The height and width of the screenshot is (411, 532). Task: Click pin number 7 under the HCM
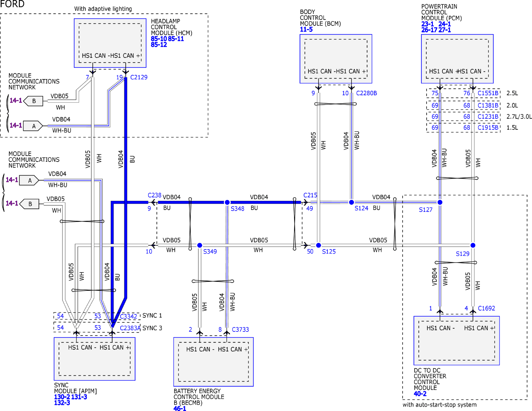point(87,77)
